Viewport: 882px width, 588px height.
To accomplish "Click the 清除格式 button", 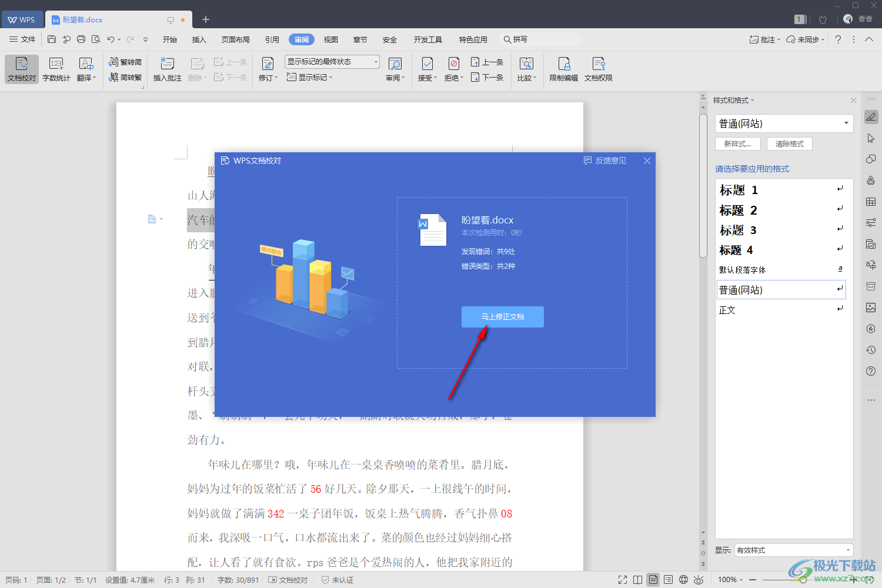I will [790, 144].
